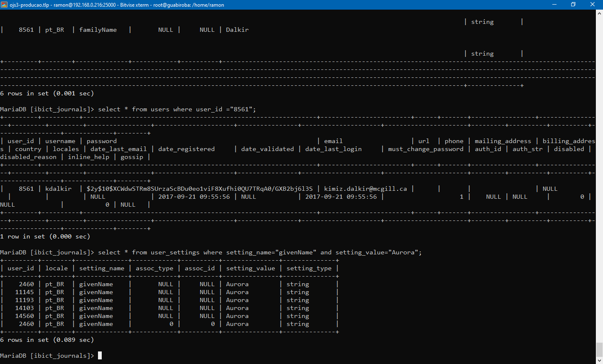The width and height of the screenshot is (603, 364).
Task: Click the vertical scrollbar thumb
Action: click(x=599, y=349)
